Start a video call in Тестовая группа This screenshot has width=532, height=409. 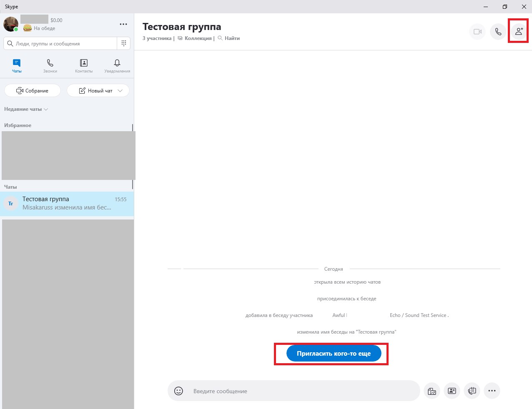click(x=477, y=32)
